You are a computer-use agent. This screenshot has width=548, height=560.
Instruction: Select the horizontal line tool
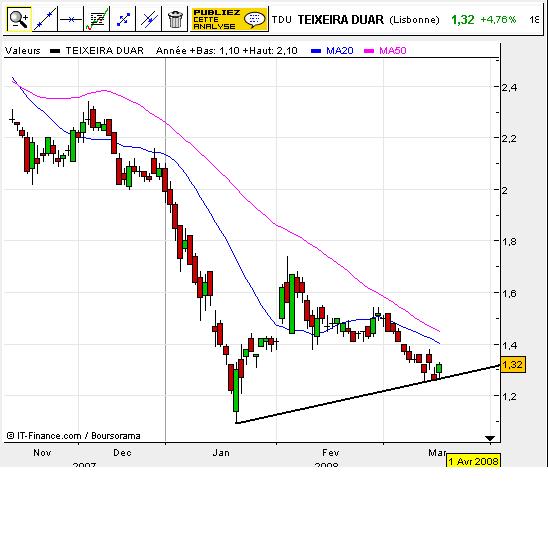click(x=71, y=19)
